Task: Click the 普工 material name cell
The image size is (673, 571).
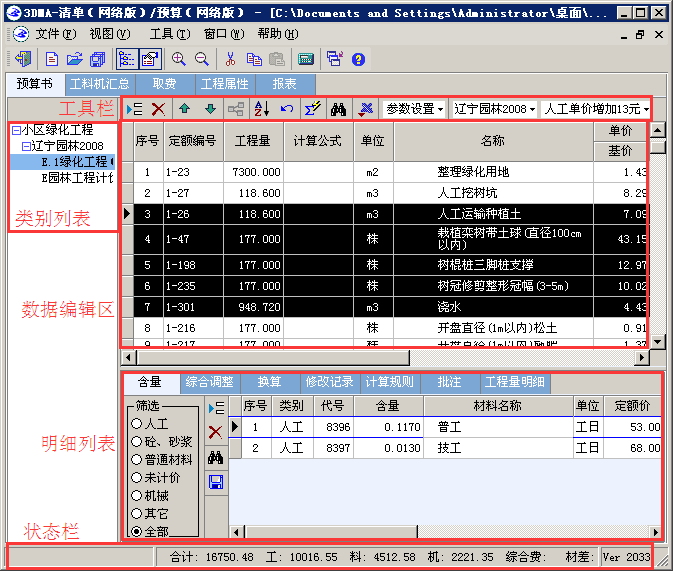Action: coord(499,427)
